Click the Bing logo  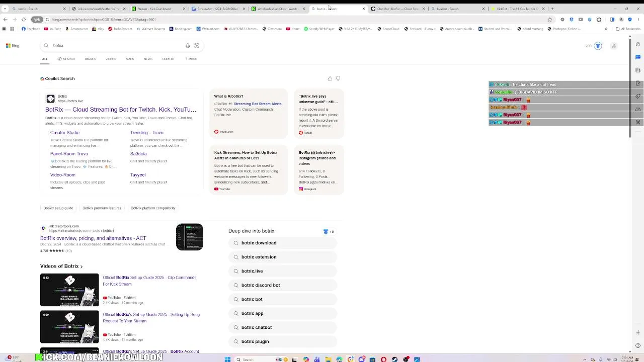click(x=13, y=46)
